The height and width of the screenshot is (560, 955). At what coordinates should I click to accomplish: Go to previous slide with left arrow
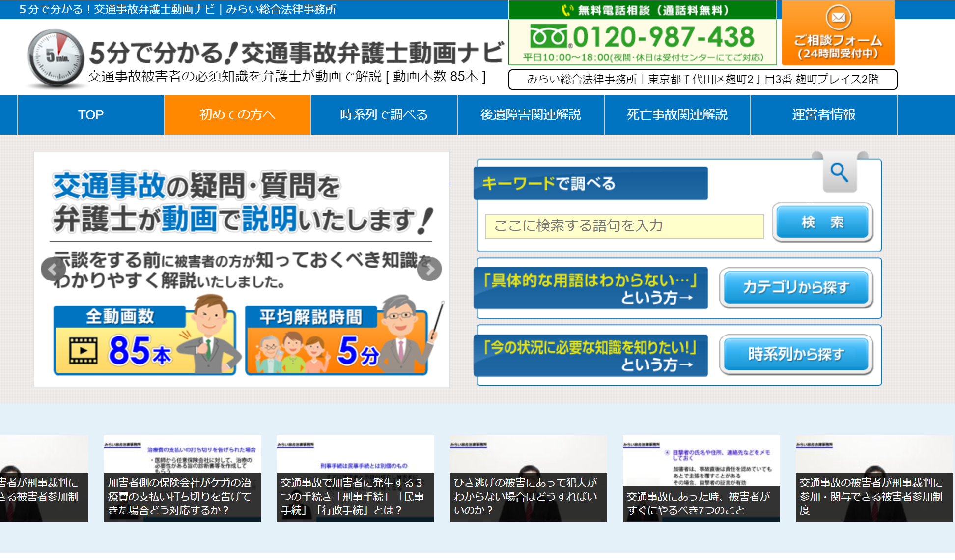[53, 269]
